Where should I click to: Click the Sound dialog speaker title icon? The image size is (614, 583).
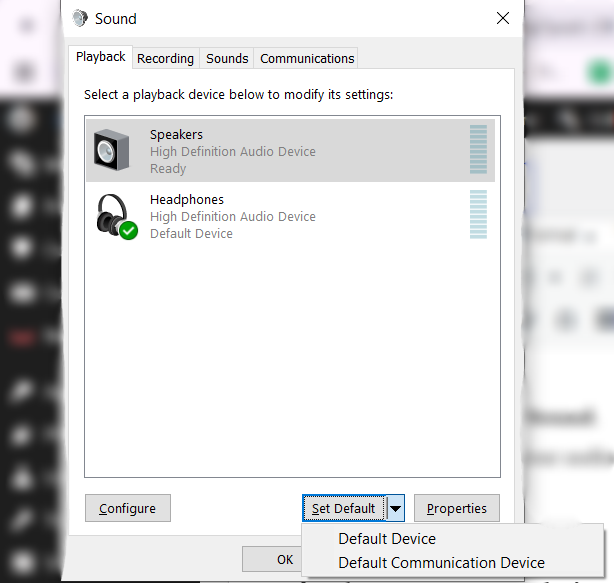[80, 18]
